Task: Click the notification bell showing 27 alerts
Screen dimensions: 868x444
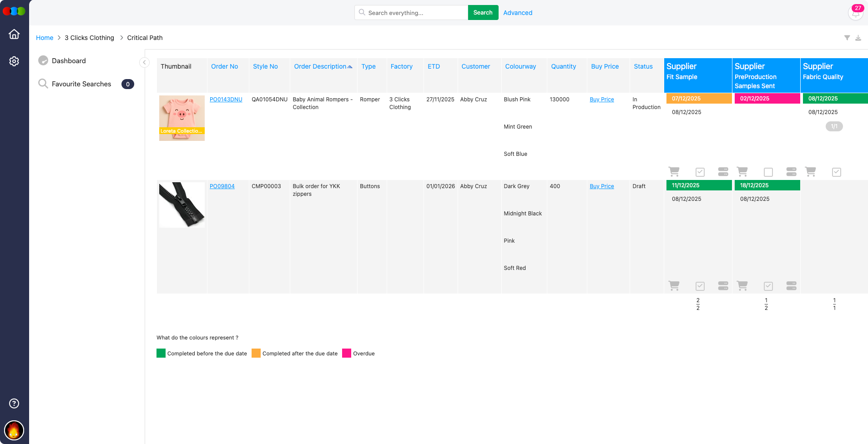Action: [x=855, y=13]
